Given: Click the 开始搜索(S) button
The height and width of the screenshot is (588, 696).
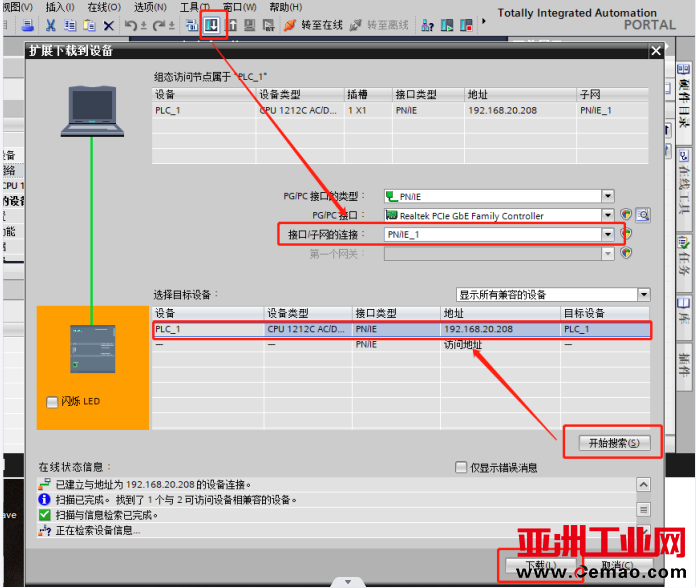Looking at the screenshot, I should [612, 443].
